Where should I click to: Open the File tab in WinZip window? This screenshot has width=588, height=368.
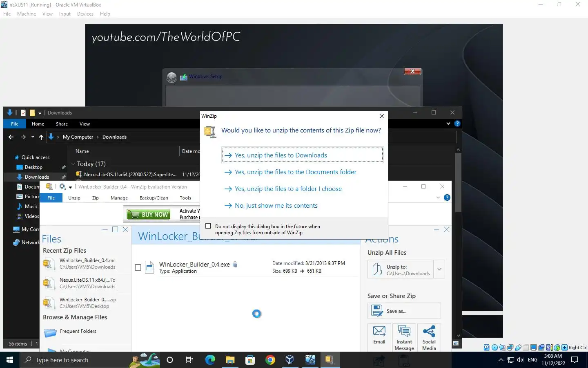pos(51,198)
